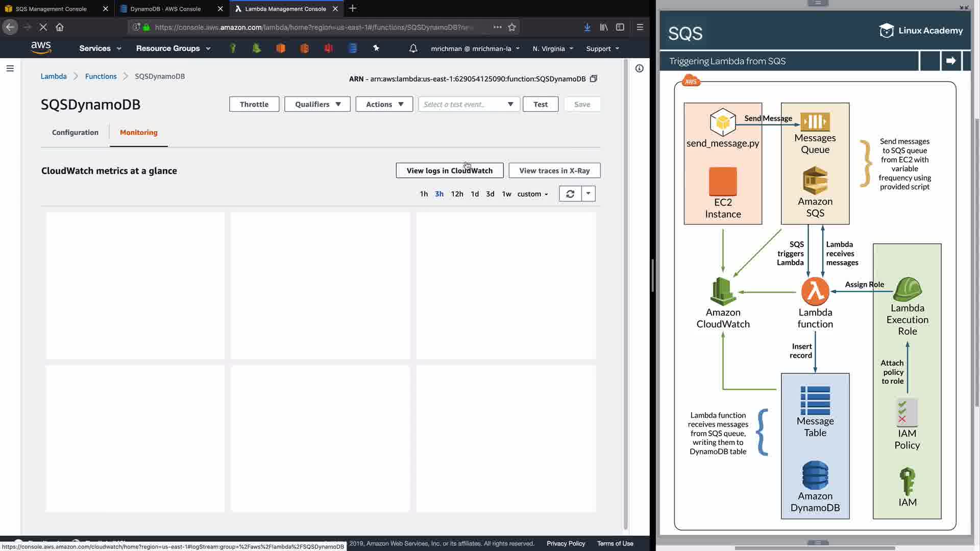Select the 12h time range

point(457,194)
